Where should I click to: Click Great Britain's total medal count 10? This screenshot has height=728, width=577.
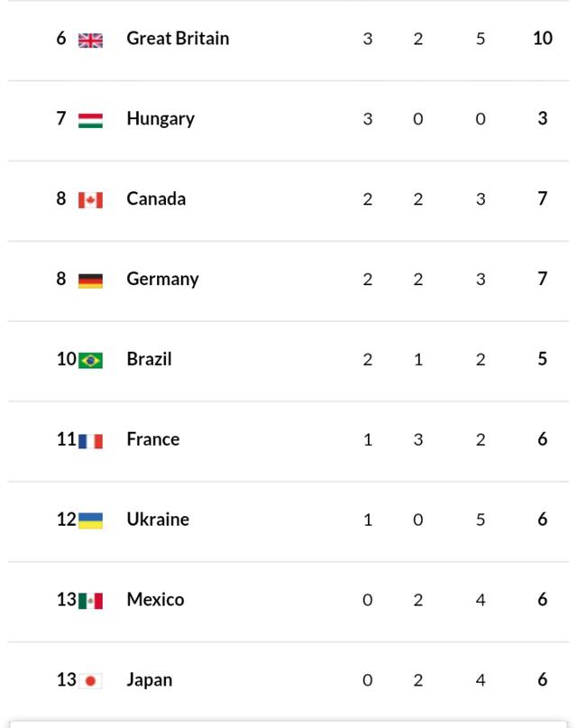[542, 39]
